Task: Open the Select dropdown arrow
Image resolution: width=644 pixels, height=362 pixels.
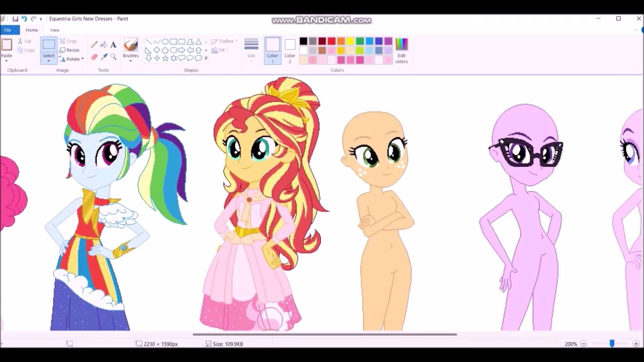Action: tap(48, 61)
